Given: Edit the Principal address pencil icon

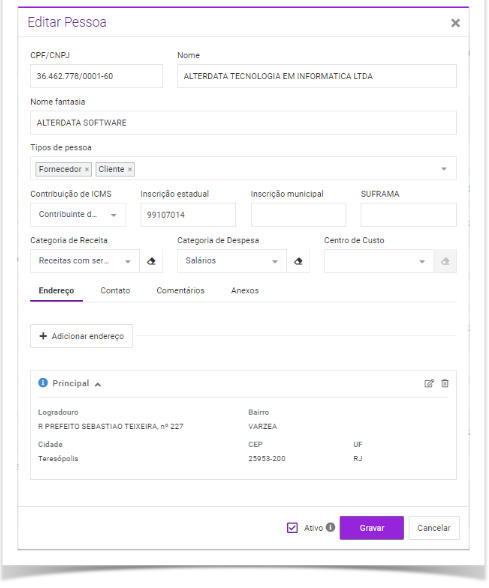Looking at the screenshot, I should point(429,383).
